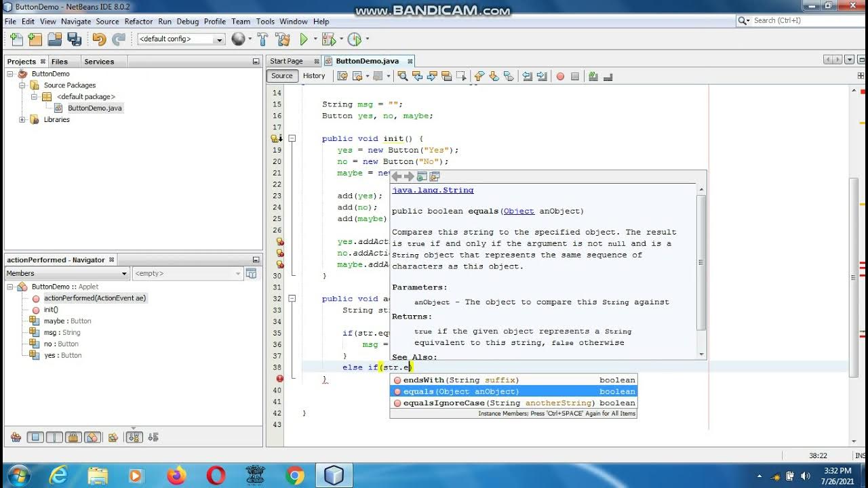Click the globe browser icon in toolbar

238,39
